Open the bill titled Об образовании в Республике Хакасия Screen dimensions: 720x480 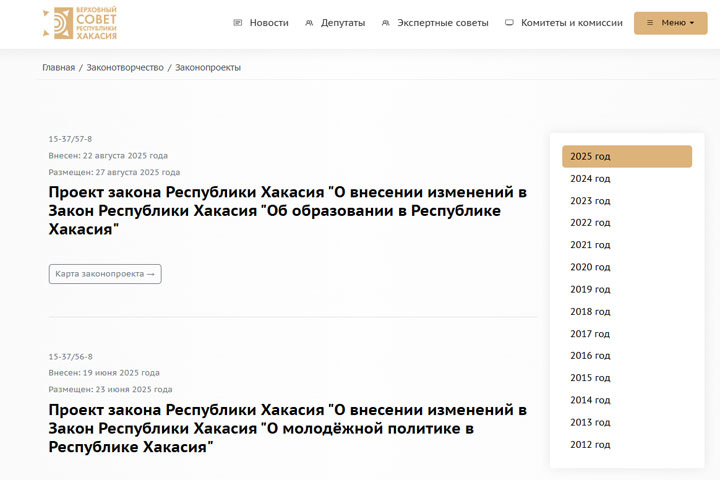(x=287, y=210)
